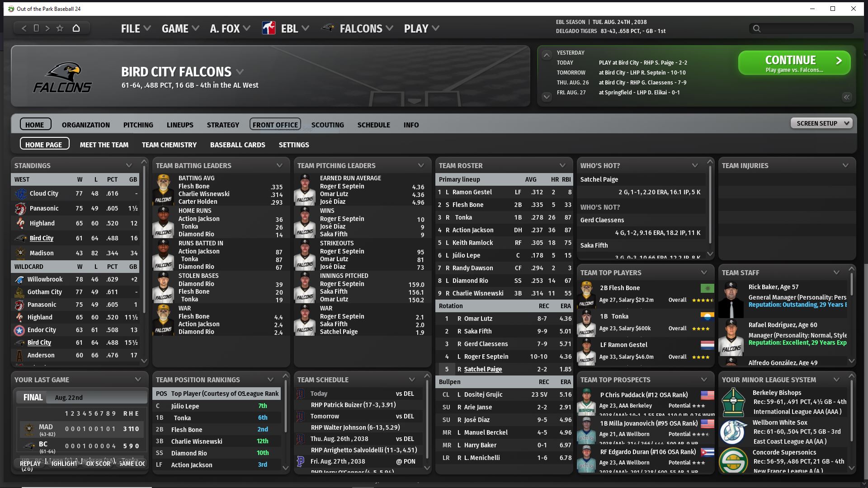Click the search magnifier icon
The image size is (868, 488).
(x=756, y=28)
